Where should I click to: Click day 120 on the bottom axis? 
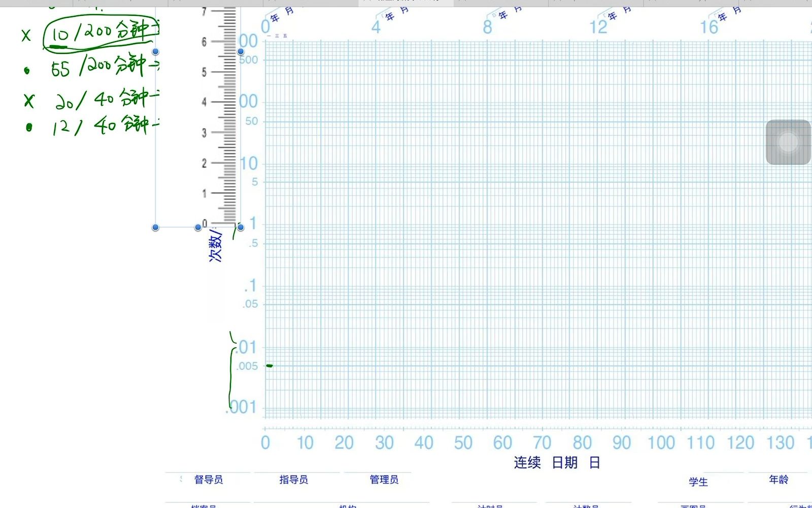click(x=740, y=443)
